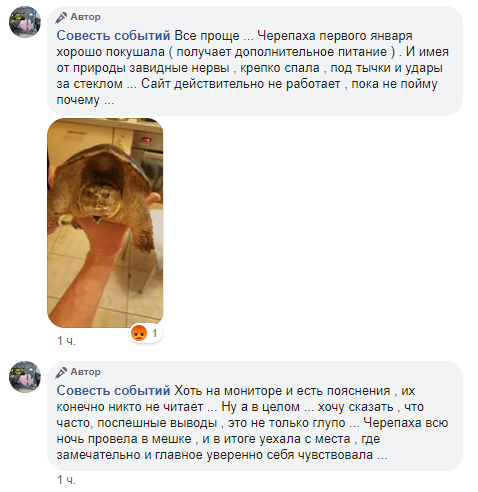The image size is (478, 492).
Task: Click the '1 ч.' timestamp under second comment
Action: (x=66, y=480)
